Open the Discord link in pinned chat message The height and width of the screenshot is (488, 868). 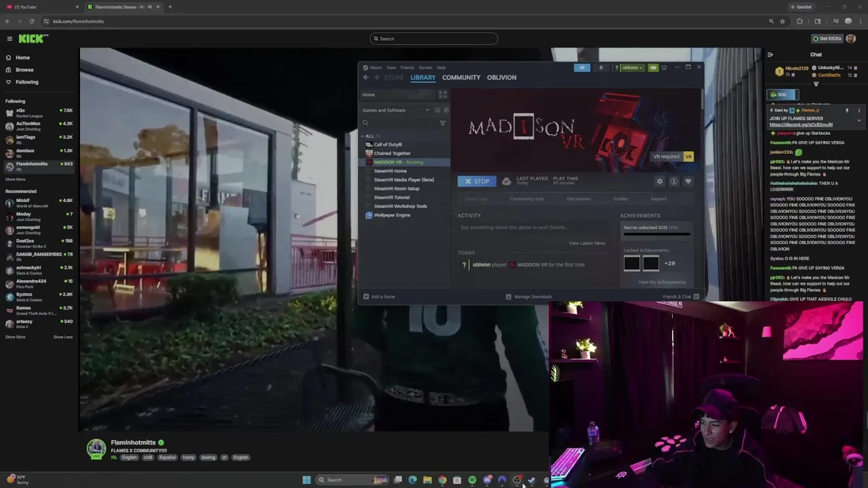pos(801,125)
